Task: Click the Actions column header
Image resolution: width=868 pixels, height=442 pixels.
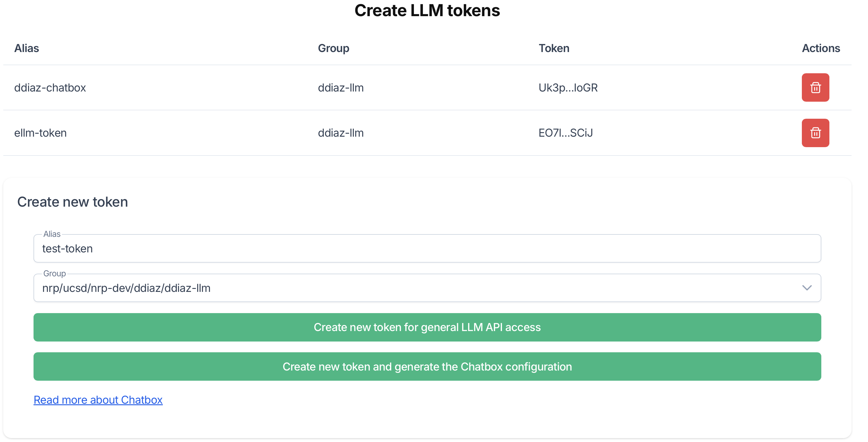Action: pos(820,48)
